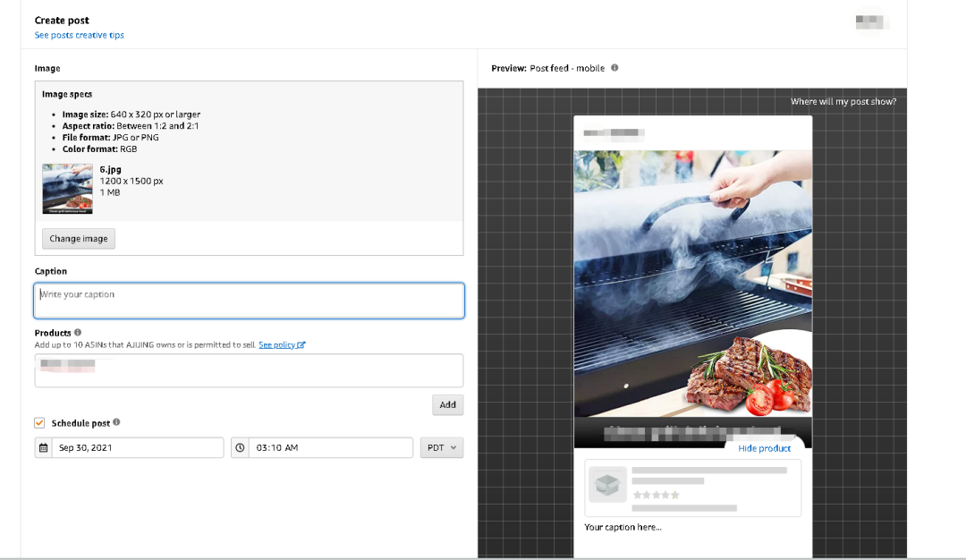Open the PDT timezone dropdown
This screenshot has height=560, width=966.
click(442, 448)
